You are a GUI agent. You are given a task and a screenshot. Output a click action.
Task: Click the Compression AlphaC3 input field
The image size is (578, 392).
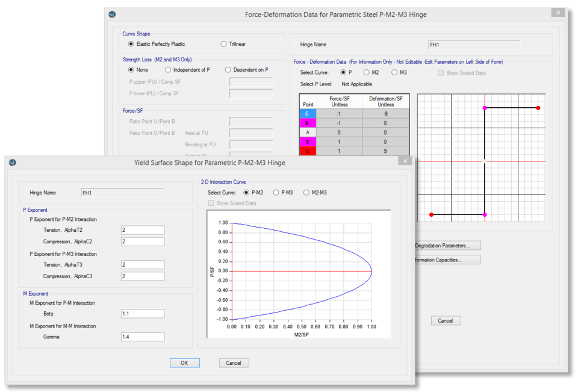[x=143, y=276]
